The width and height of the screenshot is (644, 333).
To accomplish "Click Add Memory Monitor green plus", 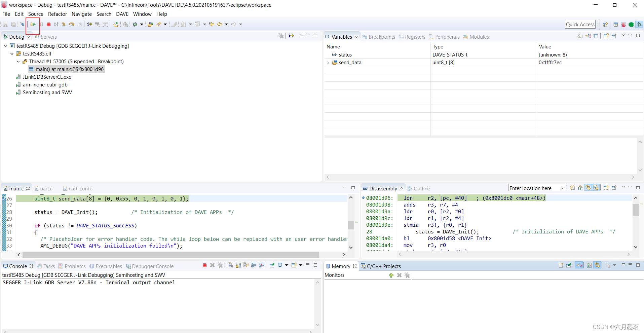I will [391, 275].
